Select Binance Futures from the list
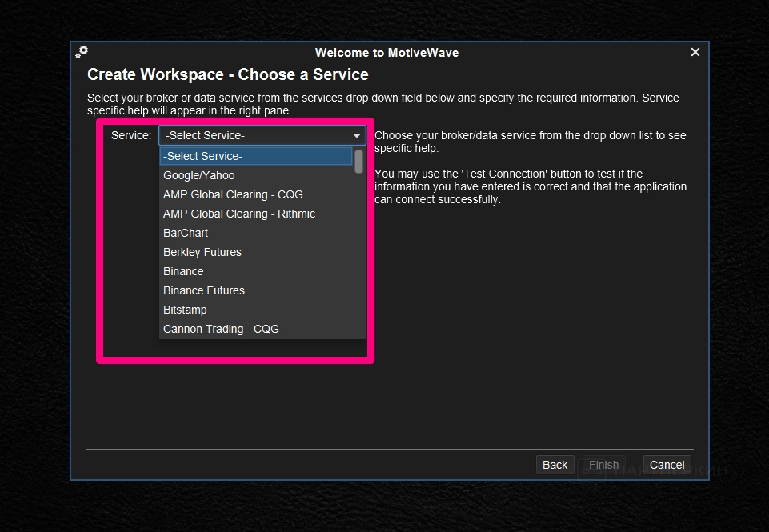Image resolution: width=769 pixels, height=532 pixels. pos(256,290)
